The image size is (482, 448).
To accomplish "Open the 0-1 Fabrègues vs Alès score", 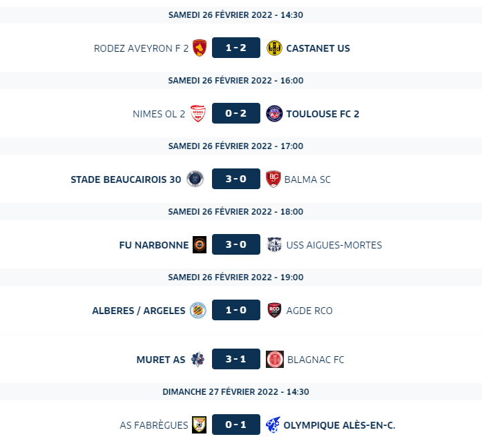I will [236, 425].
